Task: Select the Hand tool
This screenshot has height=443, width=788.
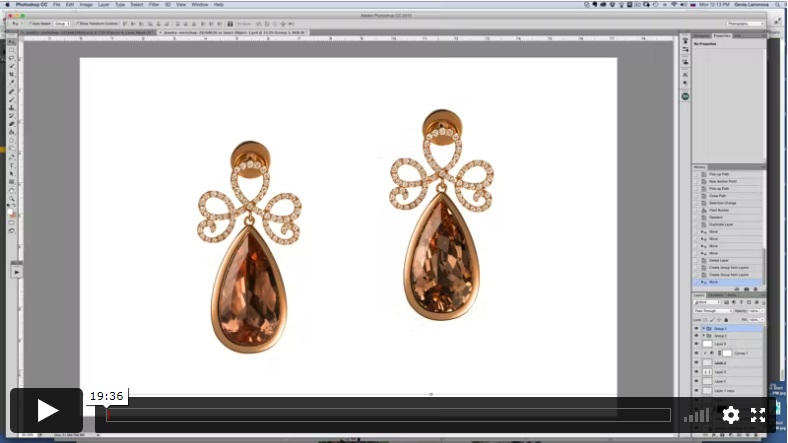Action: [12, 190]
